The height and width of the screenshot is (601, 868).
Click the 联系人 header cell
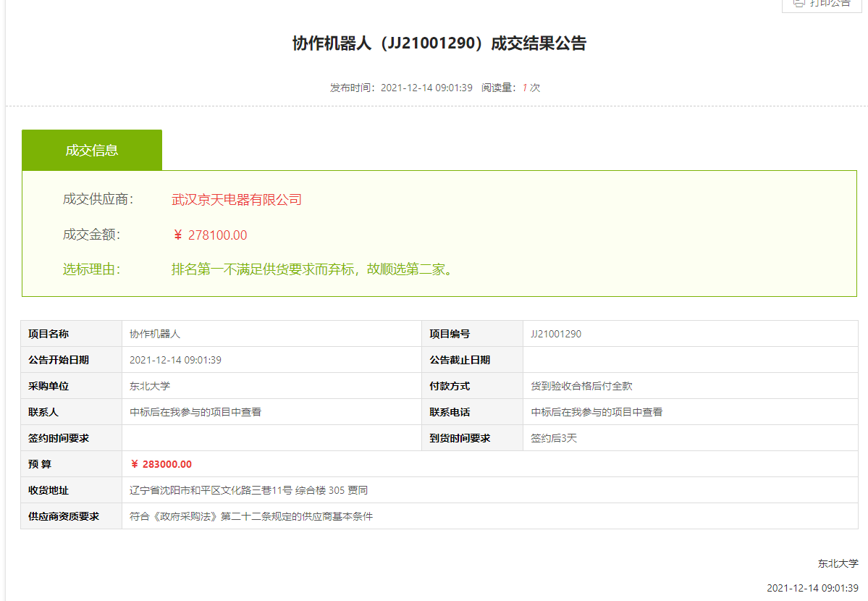pyautogui.click(x=72, y=412)
